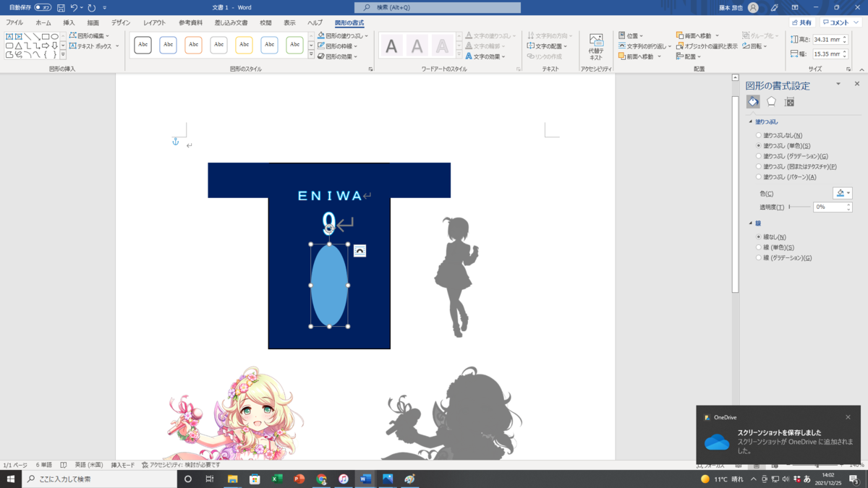The width and height of the screenshot is (868, 488).
Task: Click the 透明度(T) transparency slider
Action: click(x=799, y=207)
